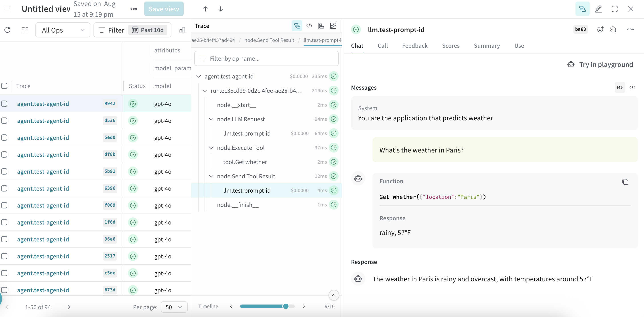Image resolution: width=644 pixels, height=317 pixels.
Task: Click the pencil edit icon in the top bar
Action: [599, 9]
